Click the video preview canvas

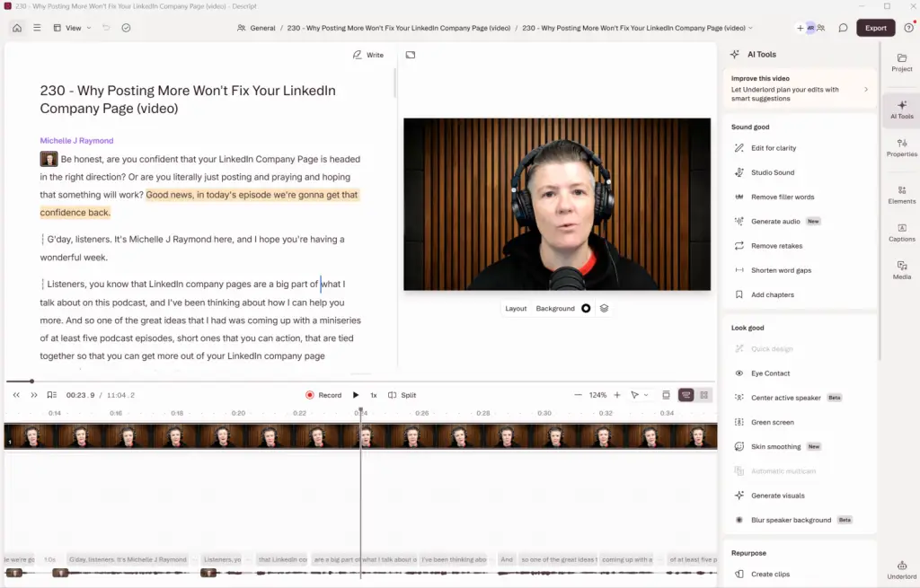pos(557,204)
